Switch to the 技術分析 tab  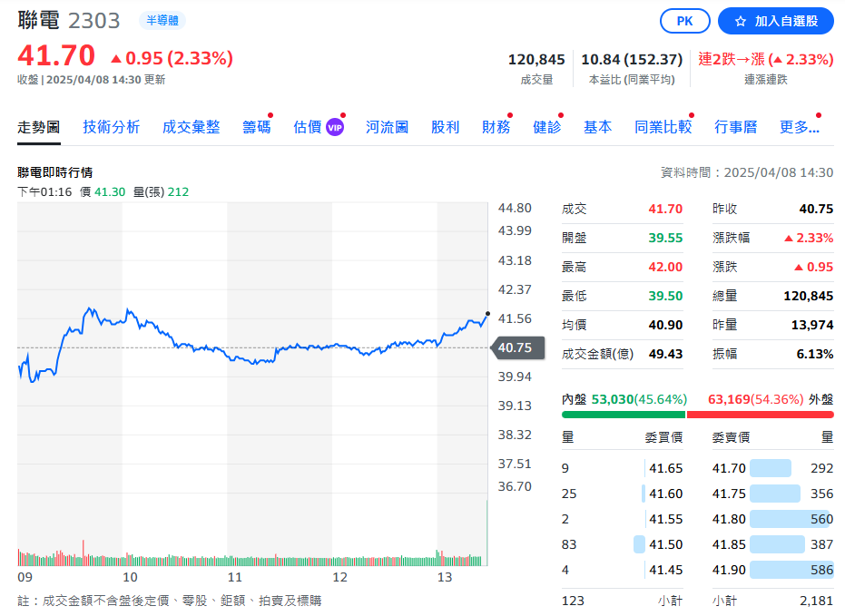pyautogui.click(x=111, y=127)
